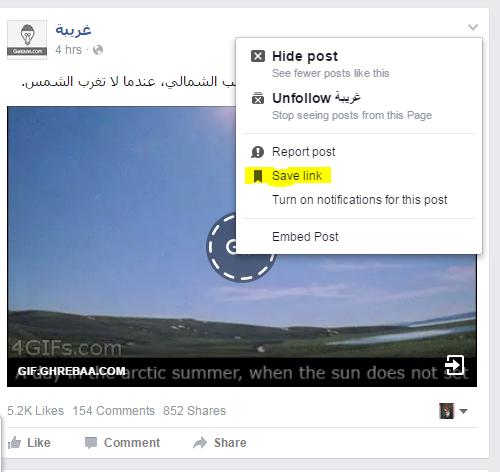500x472 pixels.
Task: Click the Save link bookmark icon
Action: coord(258,176)
